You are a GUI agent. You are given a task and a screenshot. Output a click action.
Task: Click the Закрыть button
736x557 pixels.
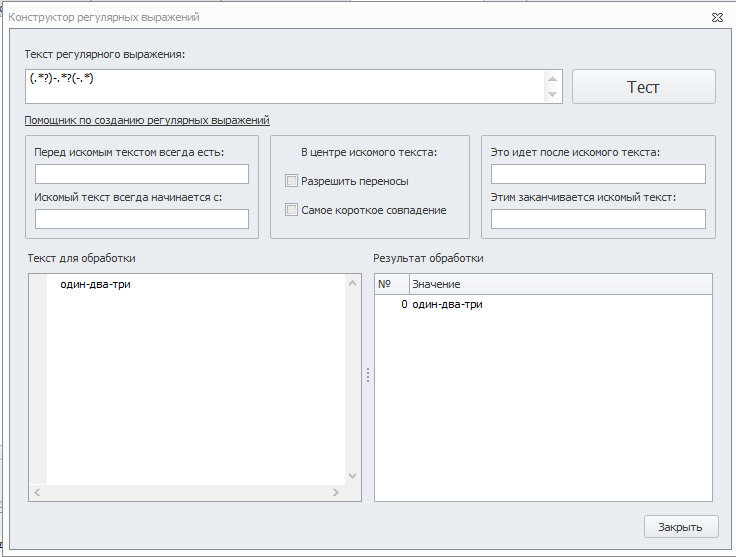coord(681,527)
